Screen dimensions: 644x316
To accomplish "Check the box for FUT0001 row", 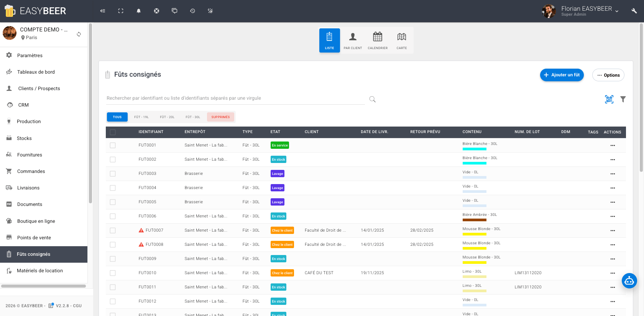I will 113,145.
